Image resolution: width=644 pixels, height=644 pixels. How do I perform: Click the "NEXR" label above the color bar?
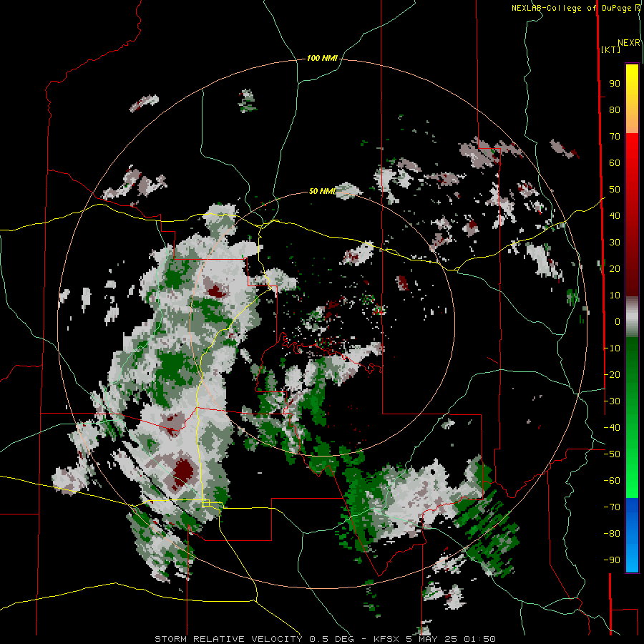pyautogui.click(x=629, y=43)
